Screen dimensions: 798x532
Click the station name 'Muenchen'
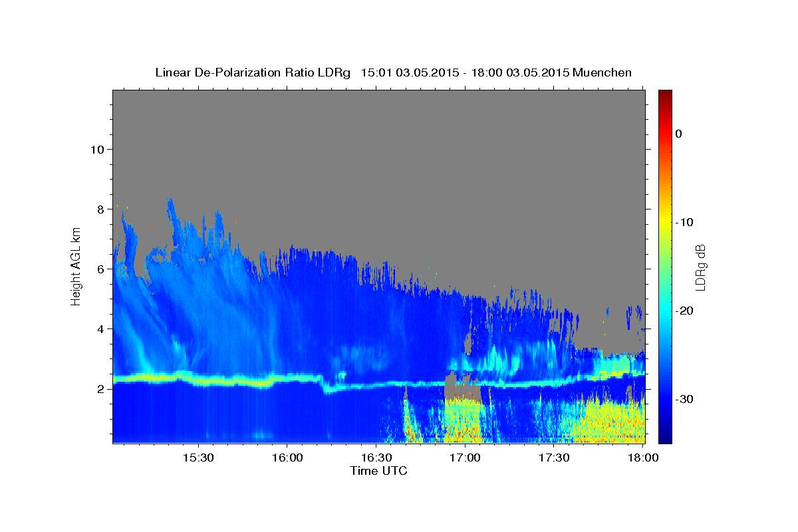point(601,72)
